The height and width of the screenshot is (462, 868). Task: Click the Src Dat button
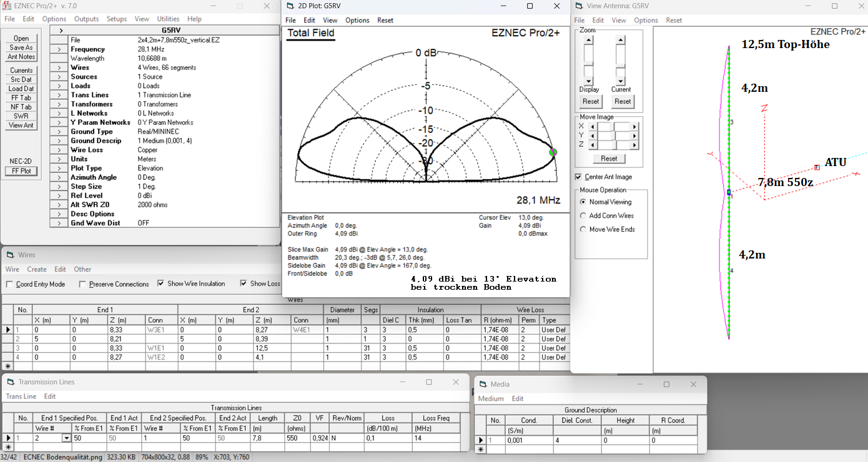click(x=21, y=80)
